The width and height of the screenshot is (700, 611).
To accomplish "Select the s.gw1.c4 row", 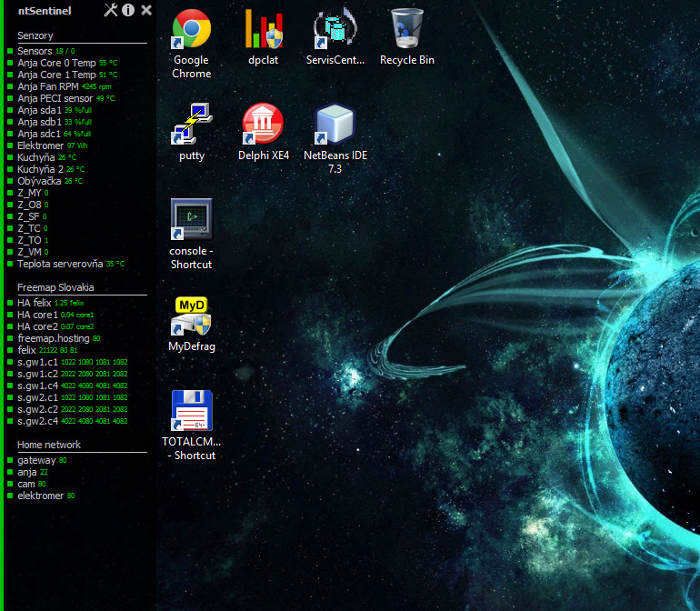I will click(x=67, y=386).
